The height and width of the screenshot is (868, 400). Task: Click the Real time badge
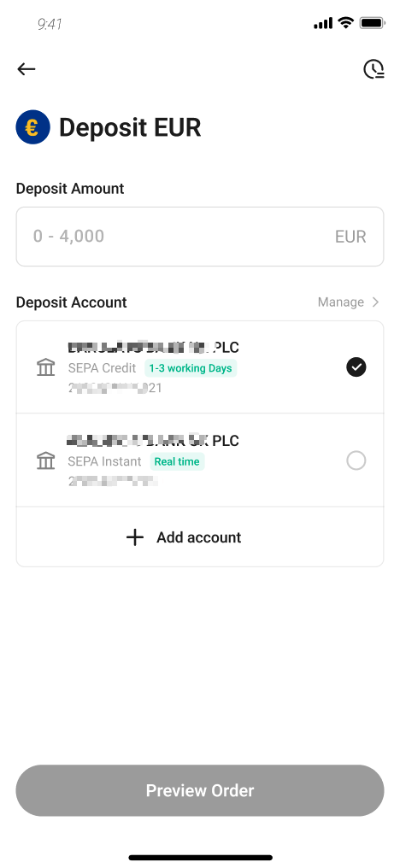[x=177, y=461]
